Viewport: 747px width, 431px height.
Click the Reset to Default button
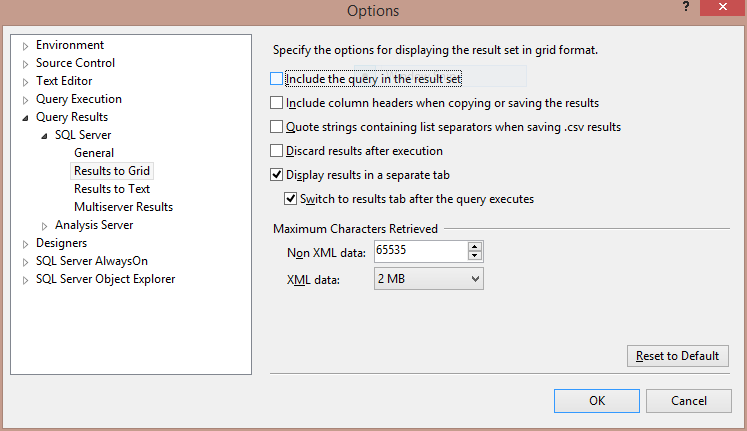coord(677,356)
